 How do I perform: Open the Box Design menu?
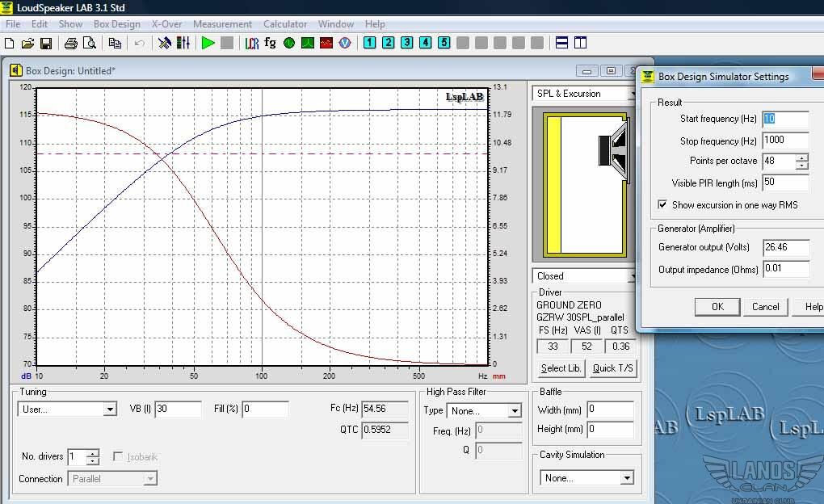tap(116, 24)
